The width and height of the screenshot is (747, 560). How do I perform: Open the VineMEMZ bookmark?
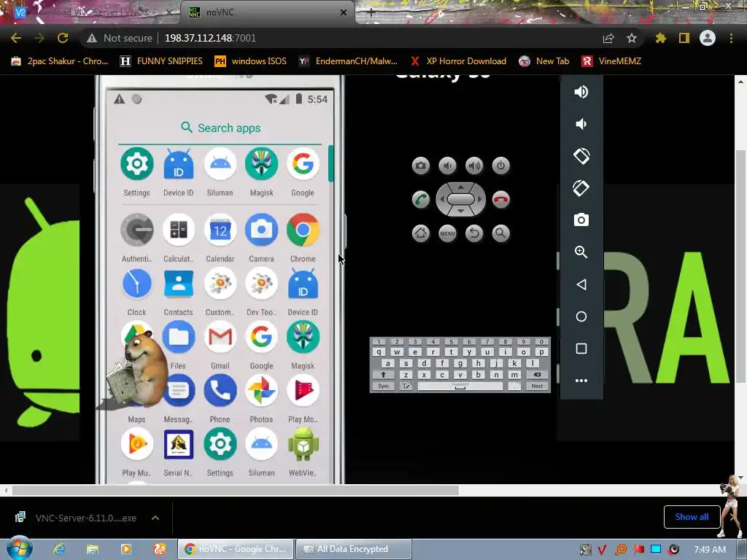pos(611,61)
